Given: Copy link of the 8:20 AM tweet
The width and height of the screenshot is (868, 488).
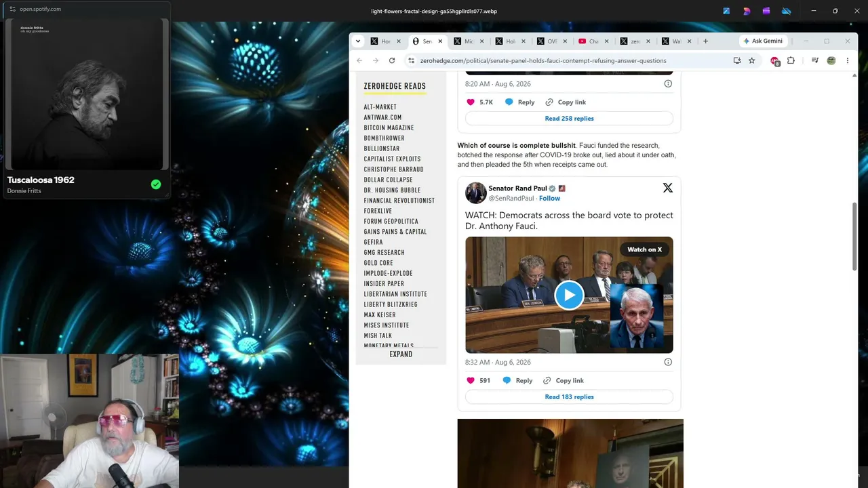Looking at the screenshot, I should point(566,102).
